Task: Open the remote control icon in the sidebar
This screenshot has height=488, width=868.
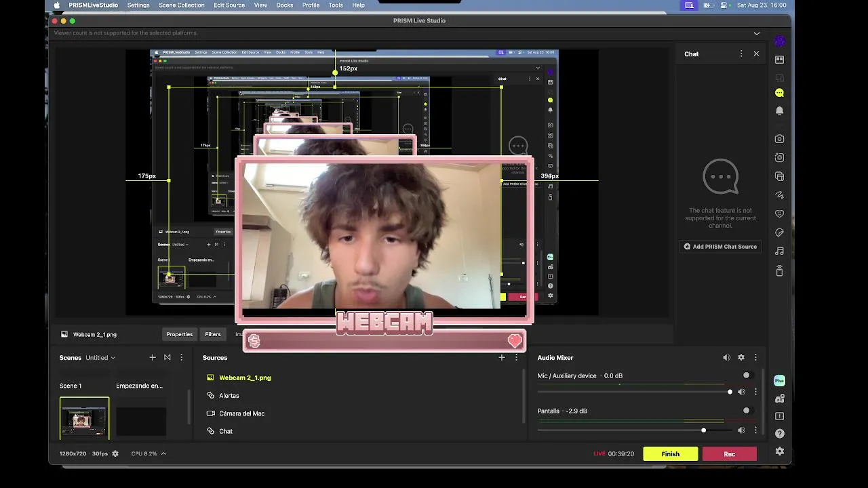Action: coord(779,270)
